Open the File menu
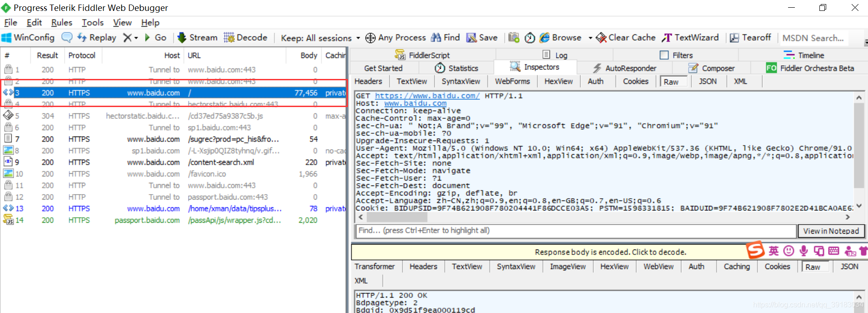868x313 pixels. [10, 23]
